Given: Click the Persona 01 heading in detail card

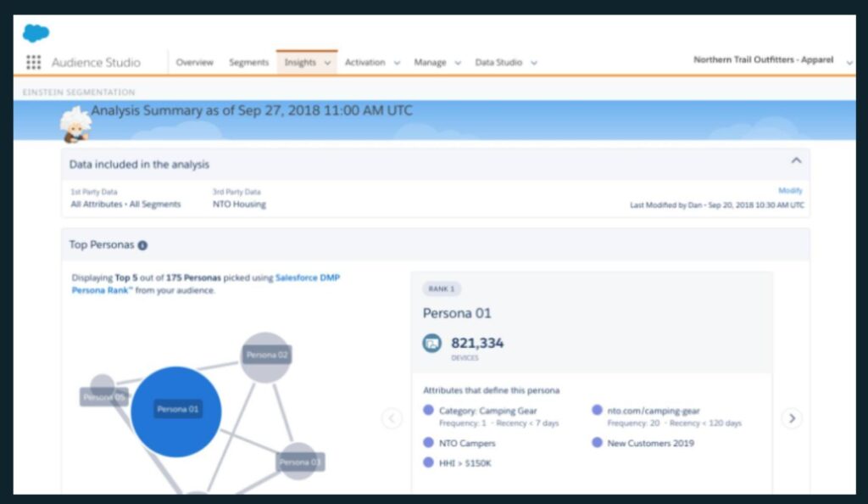Looking at the screenshot, I should 457,313.
